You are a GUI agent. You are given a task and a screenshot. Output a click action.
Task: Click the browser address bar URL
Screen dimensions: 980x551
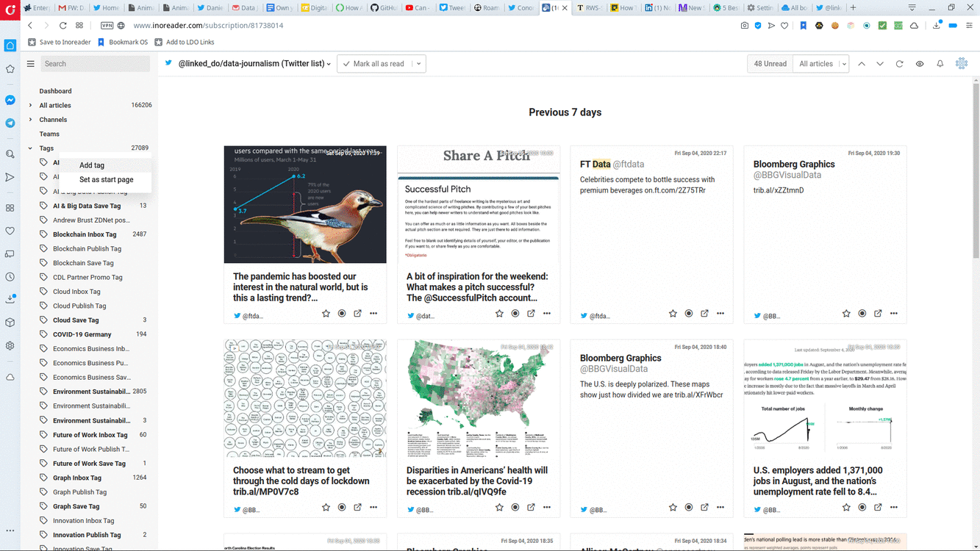[208, 26]
